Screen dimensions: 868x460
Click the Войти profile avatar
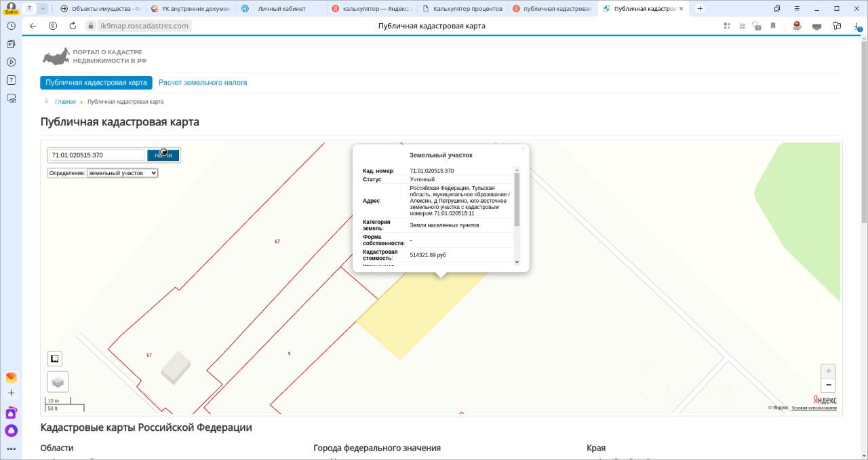click(11, 8)
